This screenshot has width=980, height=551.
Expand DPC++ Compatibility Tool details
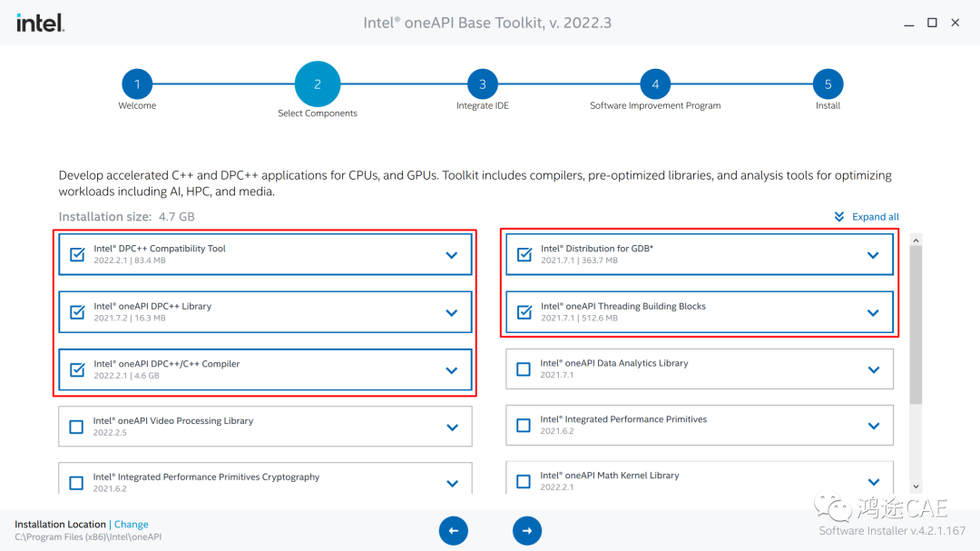[x=452, y=255]
